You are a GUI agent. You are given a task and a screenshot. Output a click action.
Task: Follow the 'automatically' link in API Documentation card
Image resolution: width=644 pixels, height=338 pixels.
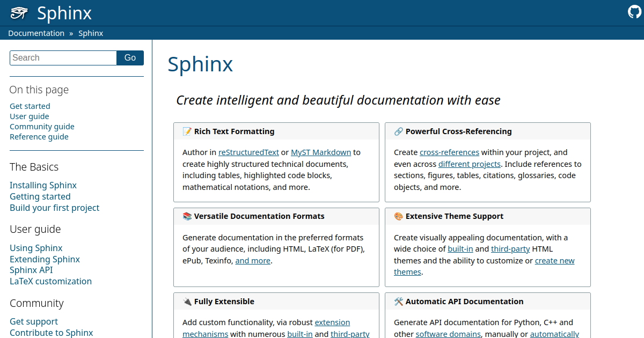pos(554,334)
